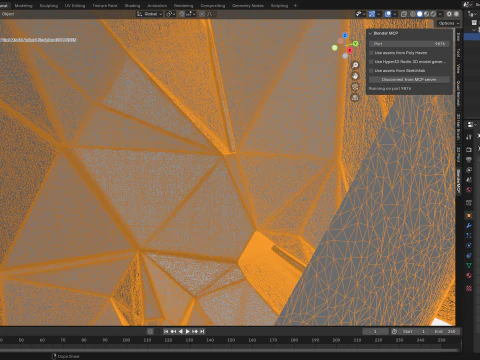The height and width of the screenshot is (360, 480).
Task: Click the zoom viewport magnifier icon
Action: pyautogui.click(x=355, y=65)
